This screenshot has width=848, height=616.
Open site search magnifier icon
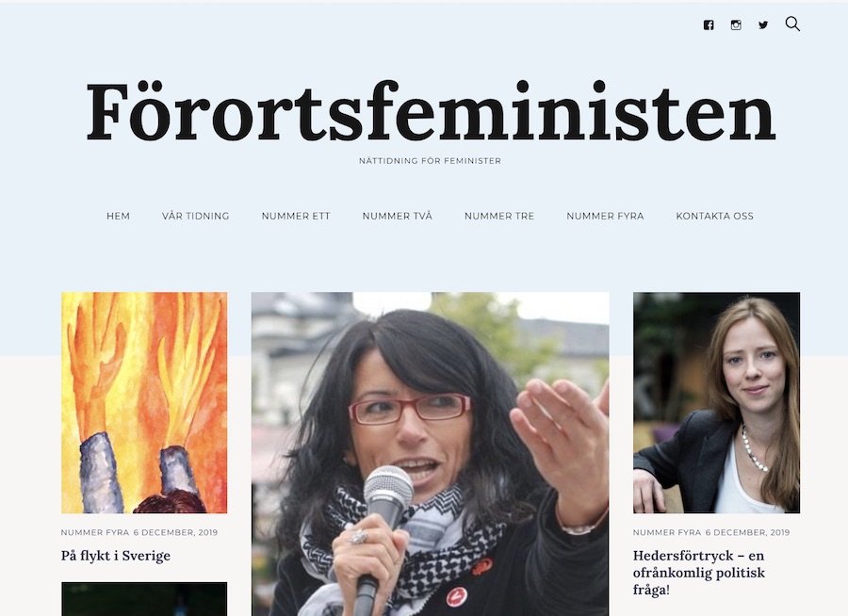point(792,24)
